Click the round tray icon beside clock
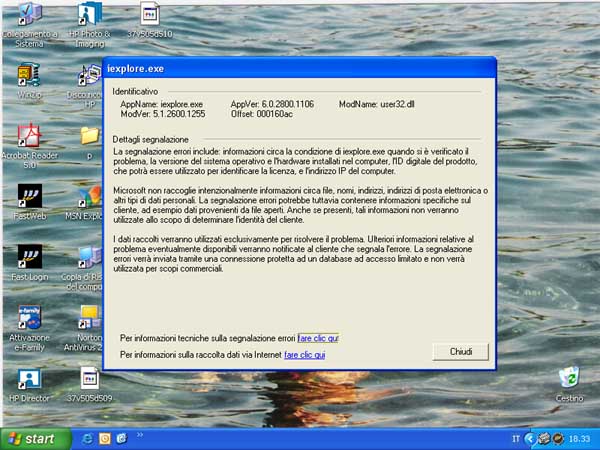 [x=558, y=439]
